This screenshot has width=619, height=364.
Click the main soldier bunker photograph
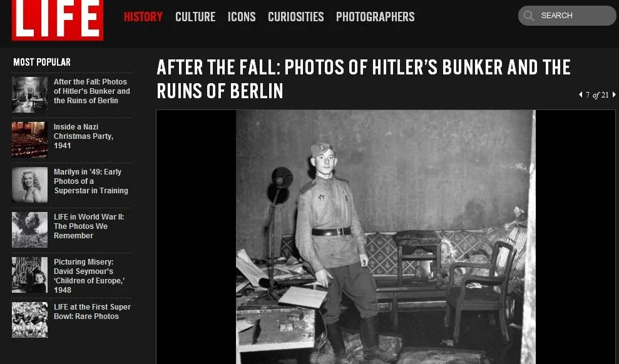point(386,237)
